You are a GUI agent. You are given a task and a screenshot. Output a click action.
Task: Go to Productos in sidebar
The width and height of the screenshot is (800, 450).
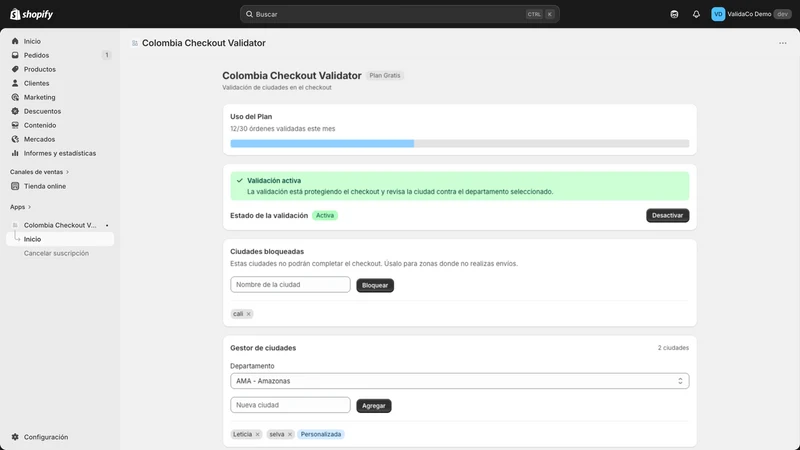click(x=40, y=69)
